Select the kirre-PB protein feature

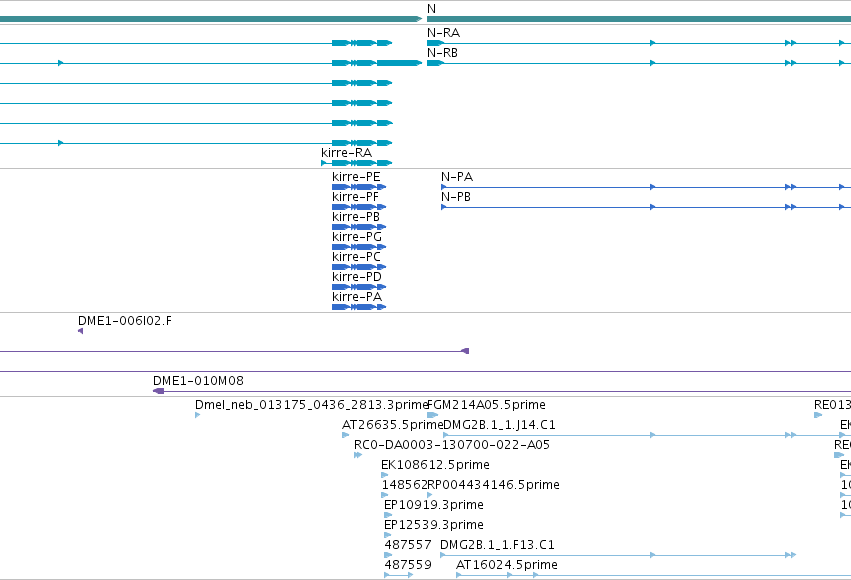(359, 227)
